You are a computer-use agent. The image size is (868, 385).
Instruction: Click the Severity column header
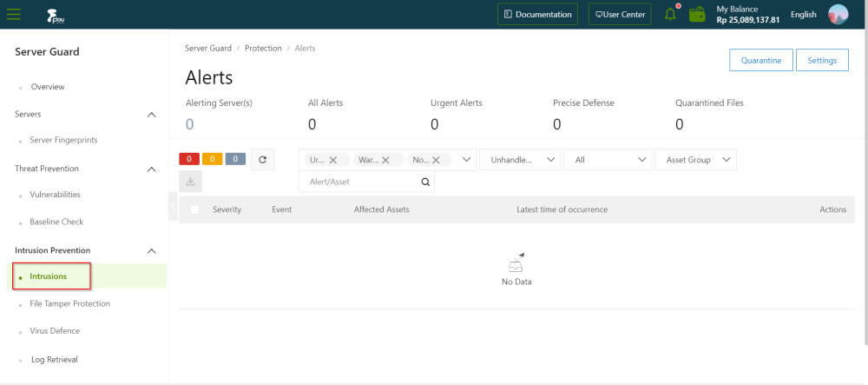coord(227,209)
